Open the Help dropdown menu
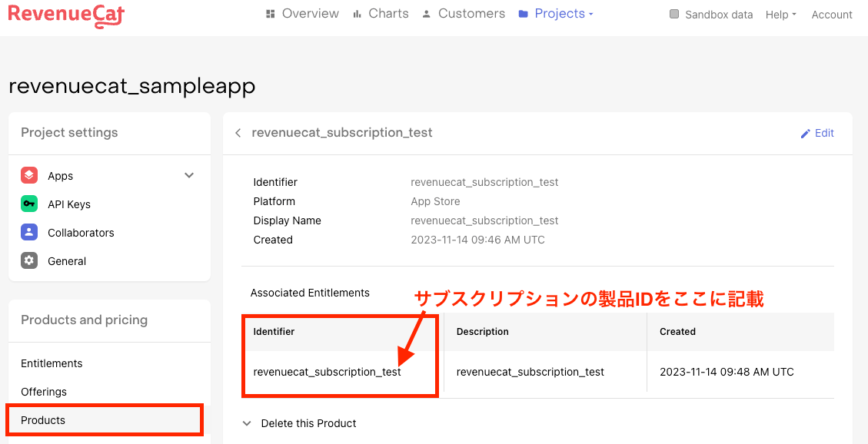This screenshot has width=868, height=444. click(x=780, y=15)
